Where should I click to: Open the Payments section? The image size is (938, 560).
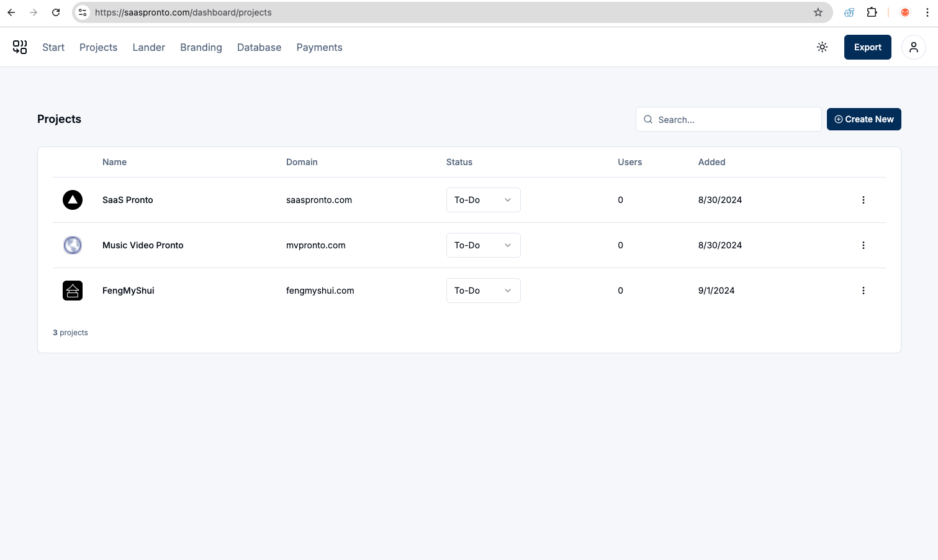point(319,47)
